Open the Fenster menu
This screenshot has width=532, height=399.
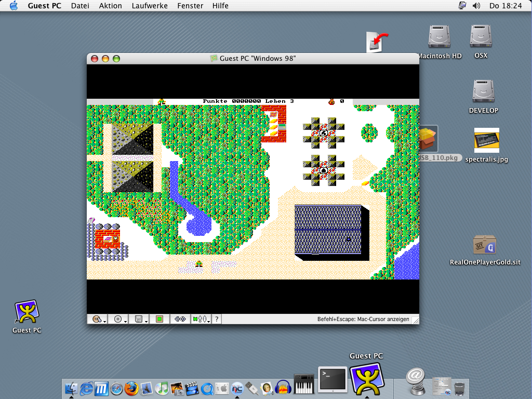coord(190,6)
